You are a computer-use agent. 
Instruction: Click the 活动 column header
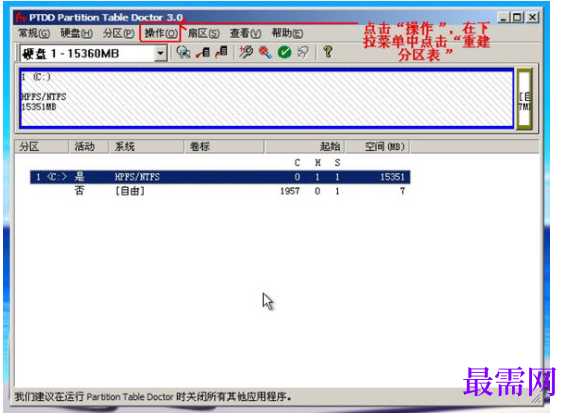(88, 147)
